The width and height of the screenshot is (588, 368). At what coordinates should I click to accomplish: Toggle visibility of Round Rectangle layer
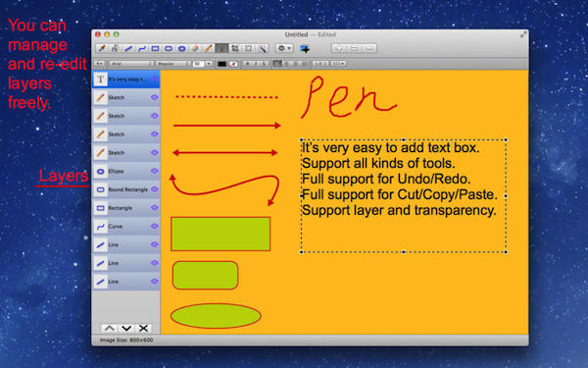click(155, 189)
